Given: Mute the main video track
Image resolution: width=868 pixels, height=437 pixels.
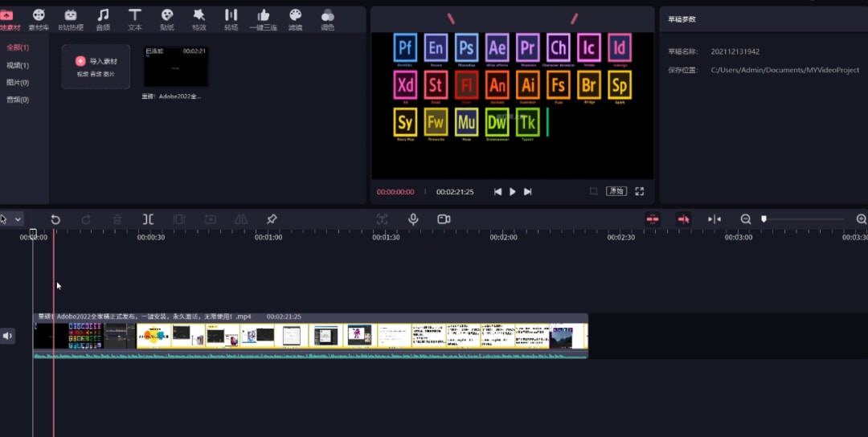Looking at the screenshot, I should coord(7,336).
